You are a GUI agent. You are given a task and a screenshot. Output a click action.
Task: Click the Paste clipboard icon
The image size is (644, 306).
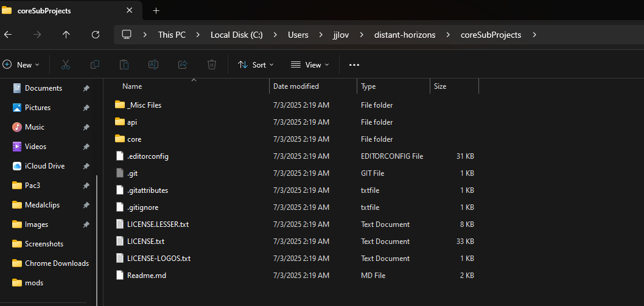[124, 64]
